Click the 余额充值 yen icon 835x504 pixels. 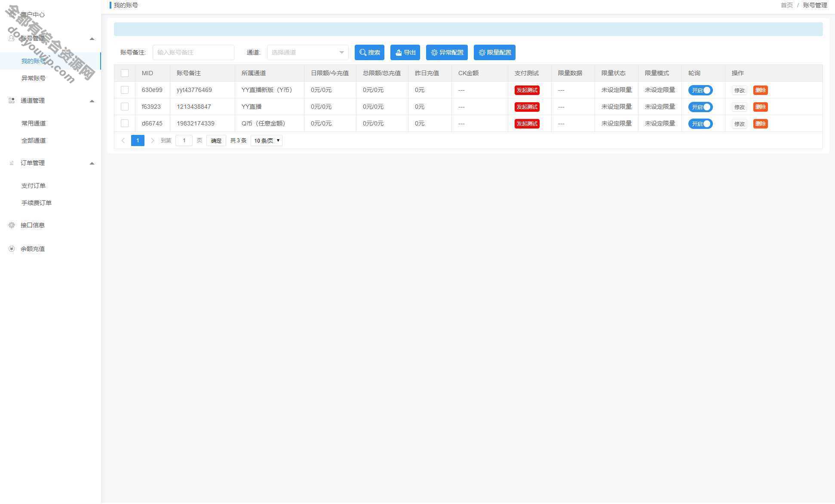pyautogui.click(x=12, y=249)
